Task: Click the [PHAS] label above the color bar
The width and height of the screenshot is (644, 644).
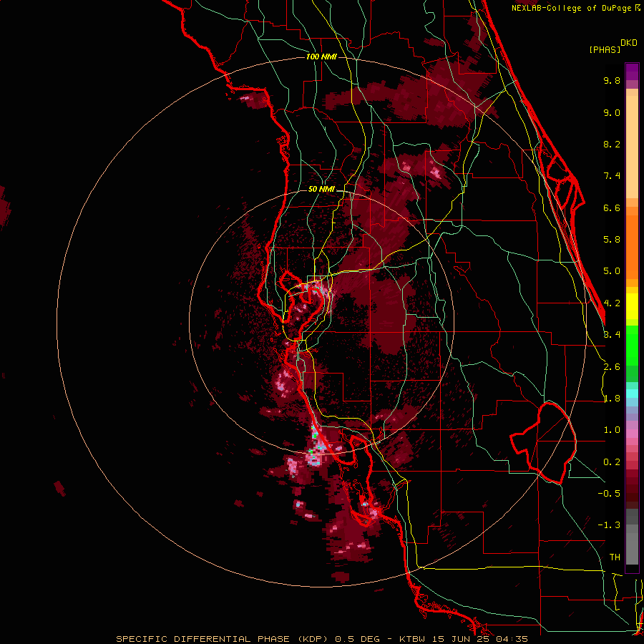Action: 605,49
